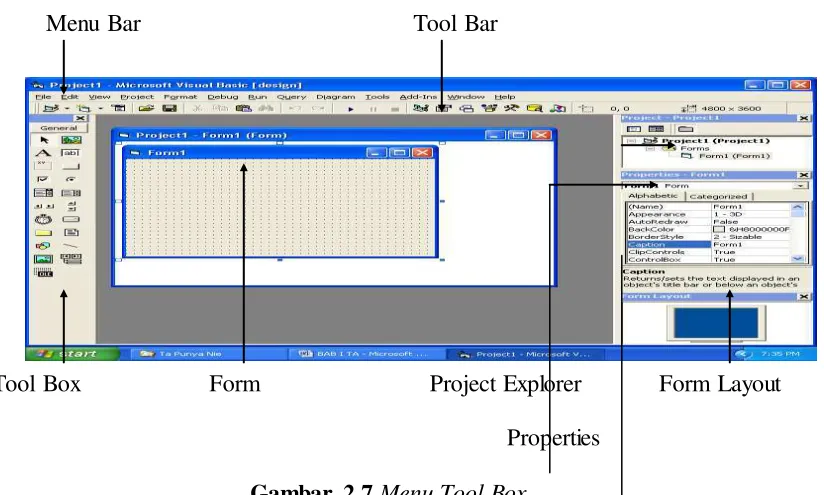
Task: Open the File menu
Action: click(x=43, y=97)
